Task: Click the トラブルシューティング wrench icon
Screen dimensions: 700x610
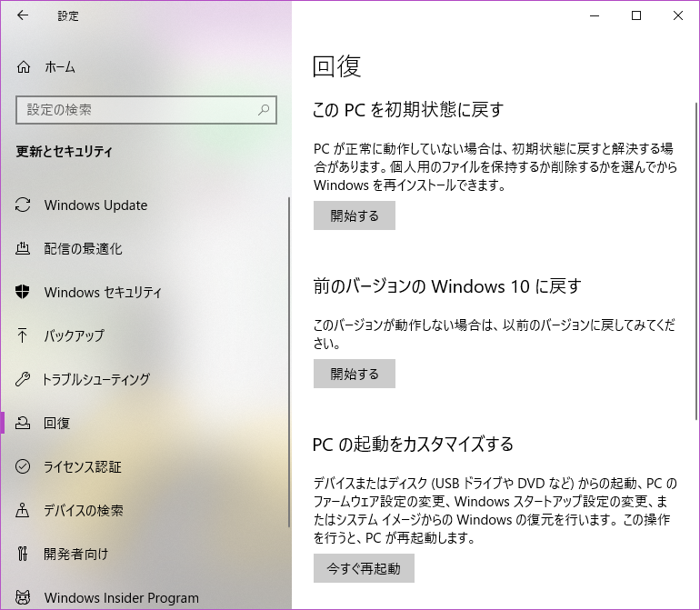Action: [x=24, y=380]
